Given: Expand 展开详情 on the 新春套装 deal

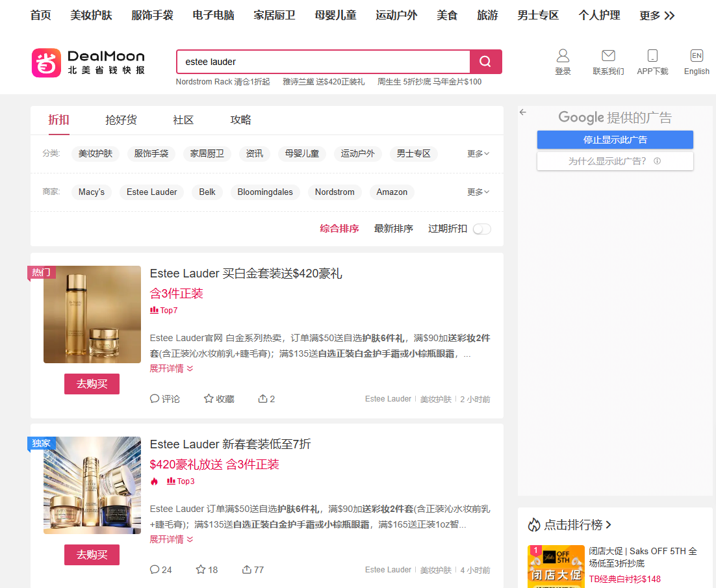Looking at the screenshot, I should 172,539.
